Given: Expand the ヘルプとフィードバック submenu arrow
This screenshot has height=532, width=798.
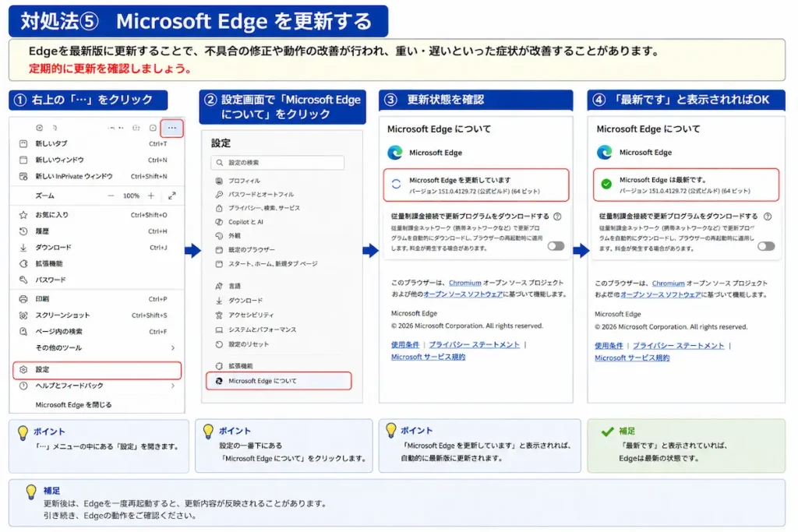Looking at the screenshot, I should (173, 386).
